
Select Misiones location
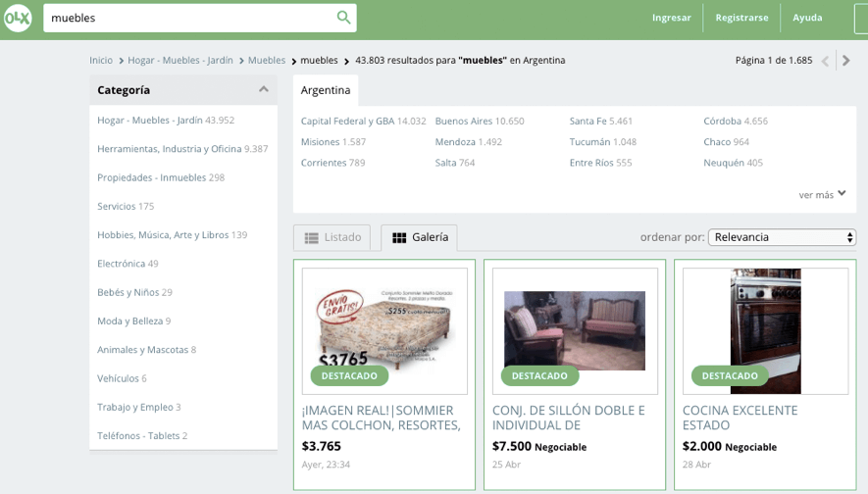[333, 142]
